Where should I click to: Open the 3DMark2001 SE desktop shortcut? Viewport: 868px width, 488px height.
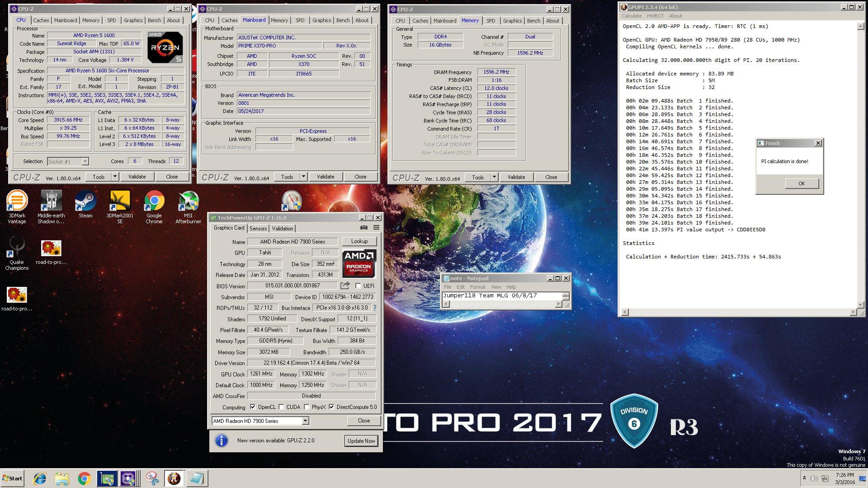pos(120,207)
